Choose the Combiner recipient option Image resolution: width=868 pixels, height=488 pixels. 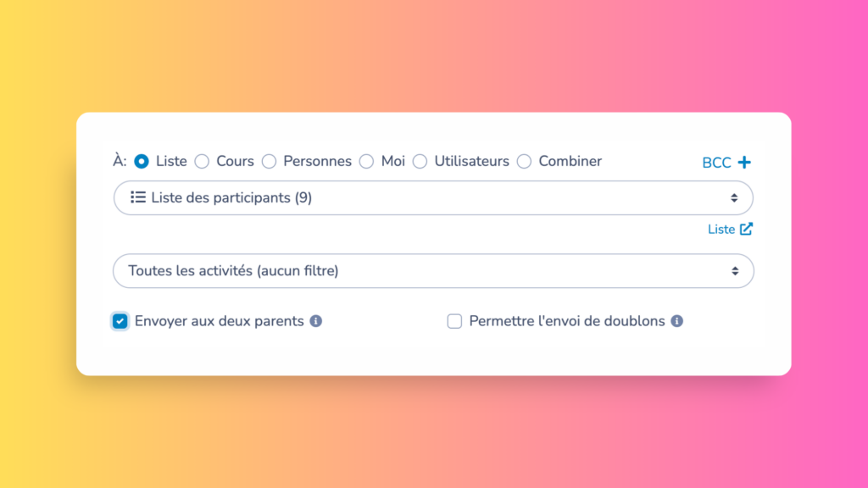(524, 161)
